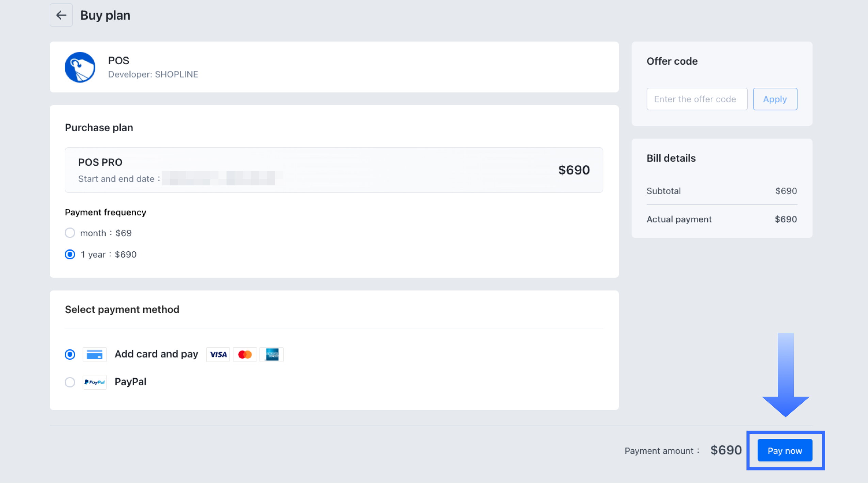Click the American Express logo
Viewport: 868px width, 483px height.
[x=272, y=354]
